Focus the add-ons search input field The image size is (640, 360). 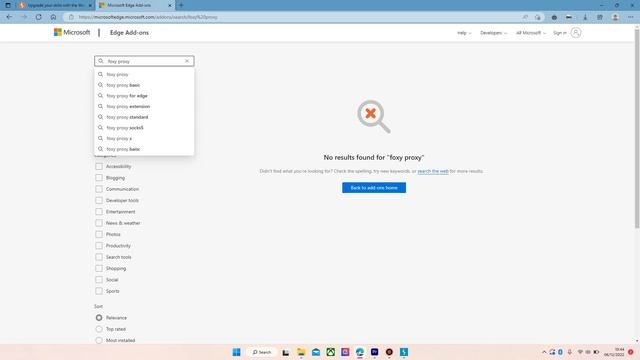[x=144, y=61]
